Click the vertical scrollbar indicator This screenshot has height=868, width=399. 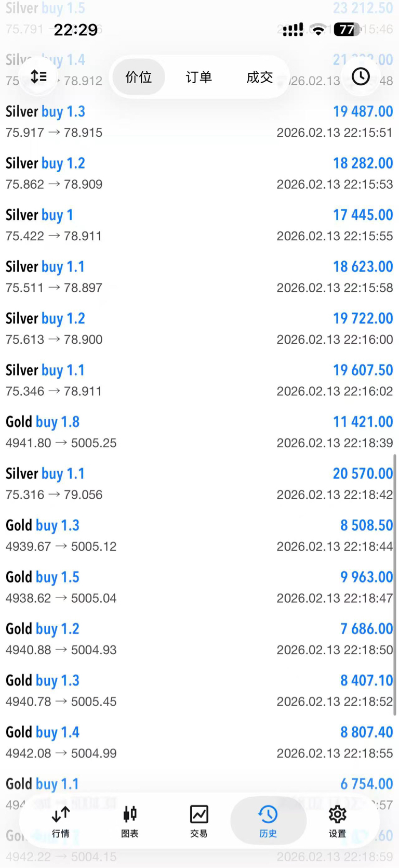[395, 585]
